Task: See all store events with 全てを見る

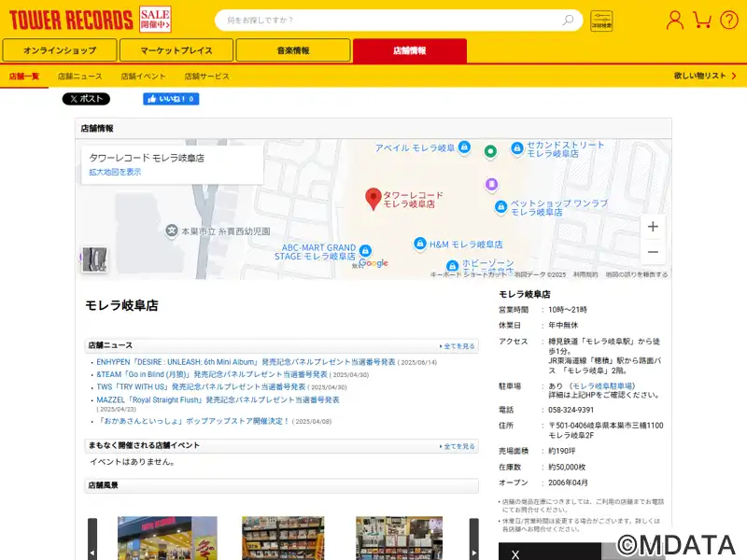Action: tap(458, 446)
